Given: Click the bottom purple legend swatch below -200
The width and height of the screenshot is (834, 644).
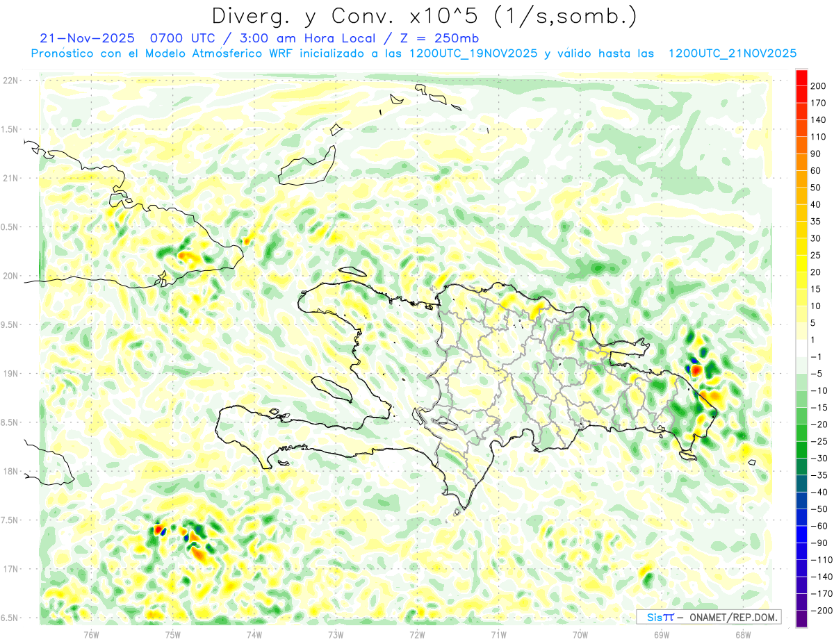Looking at the screenshot, I should pos(801,620).
